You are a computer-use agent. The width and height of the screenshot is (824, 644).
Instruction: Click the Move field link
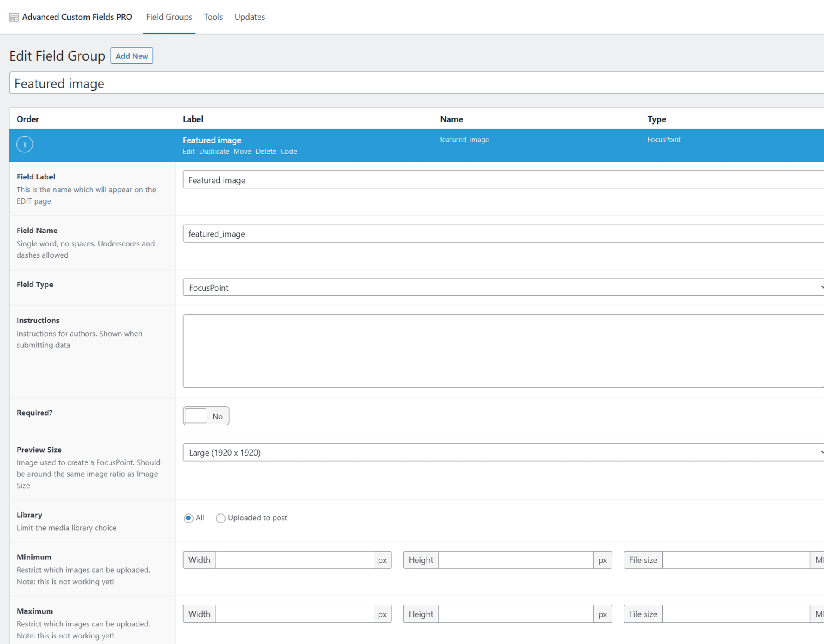click(242, 152)
